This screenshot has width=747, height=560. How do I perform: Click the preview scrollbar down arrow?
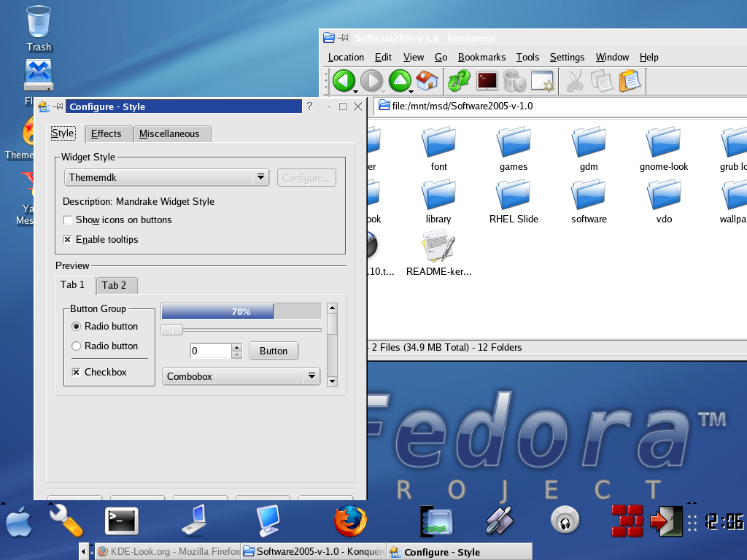pyautogui.click(x=333, y=381)
